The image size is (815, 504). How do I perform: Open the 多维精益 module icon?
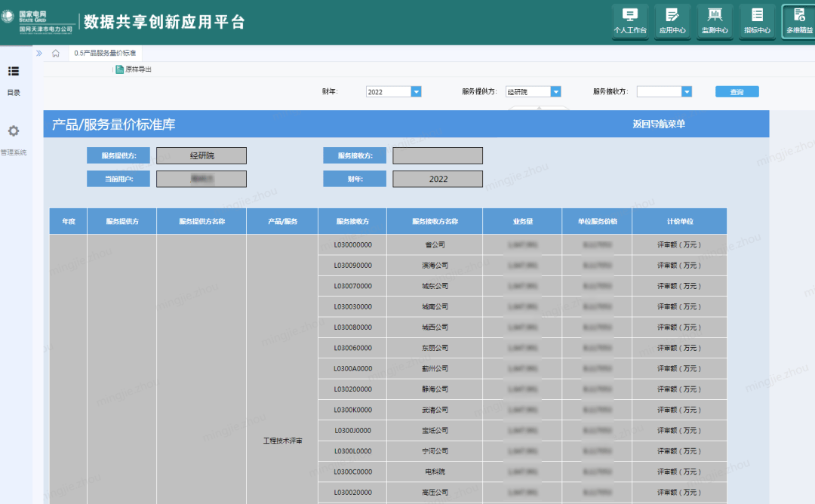(799, 21)
